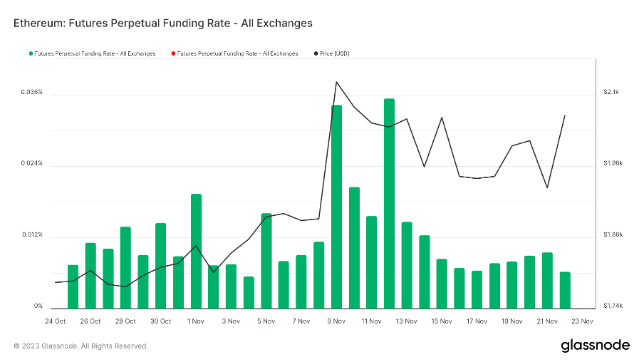Screen dimensions: 644x362
Task: Click the green bar above 1 Nov
Action: [196, 251]
